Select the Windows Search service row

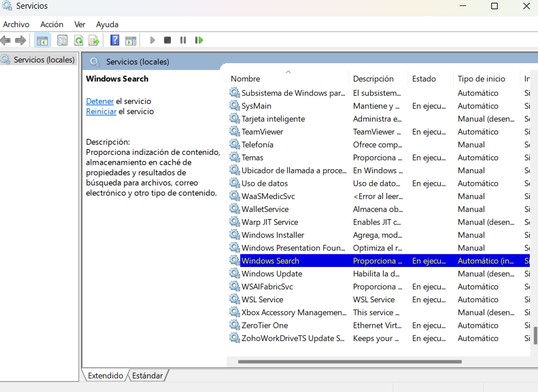tap(379, 260)
